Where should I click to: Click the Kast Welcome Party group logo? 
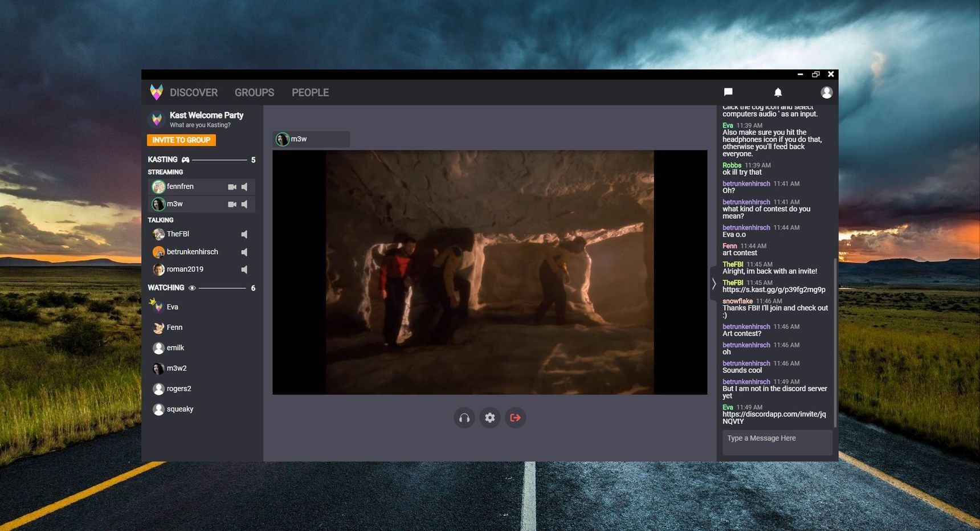point(157,119)
